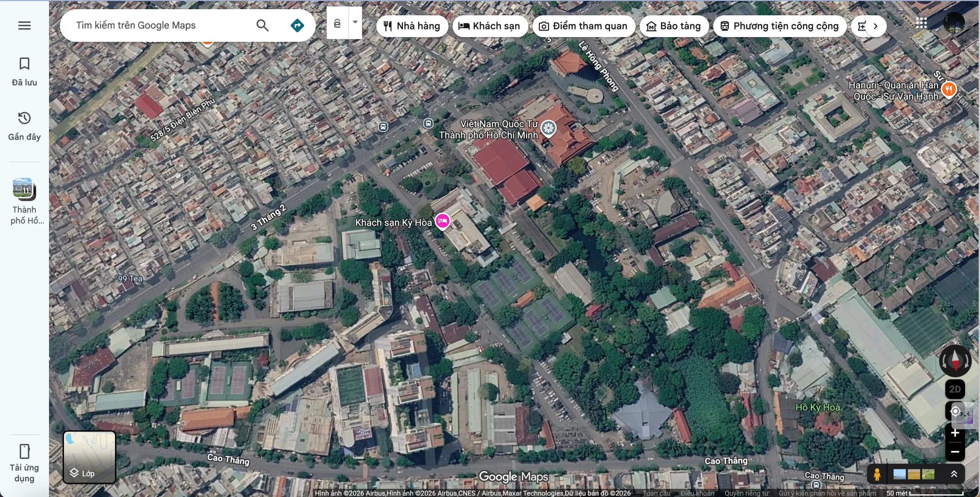Screen dimensions: 980x497
Task: Switch map type via Lớp layer thumbnail
Action: click(x=90, y=457)
